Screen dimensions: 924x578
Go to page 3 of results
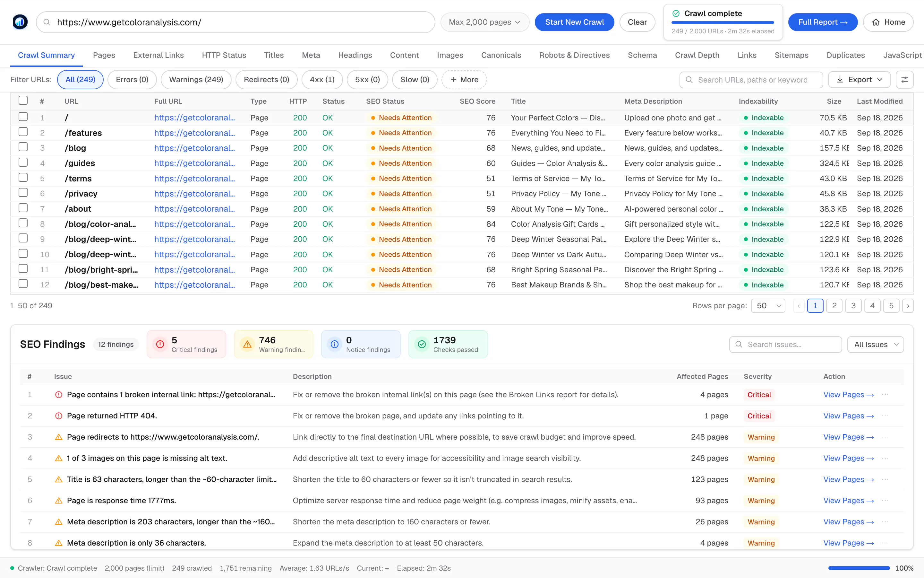click(x=853, y=306)
